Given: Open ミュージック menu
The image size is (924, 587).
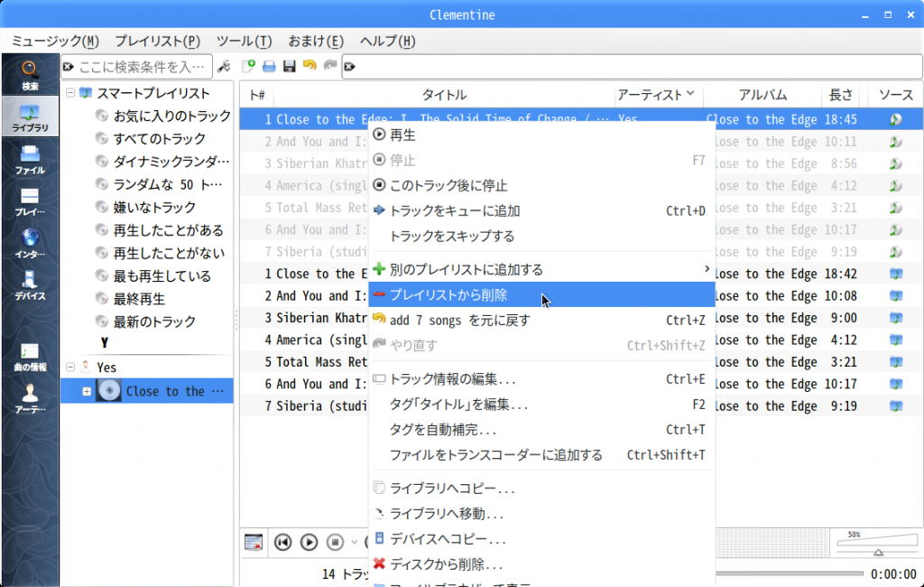Looking at the screenshot, I should pyautogui.click(x=55, y=42).
